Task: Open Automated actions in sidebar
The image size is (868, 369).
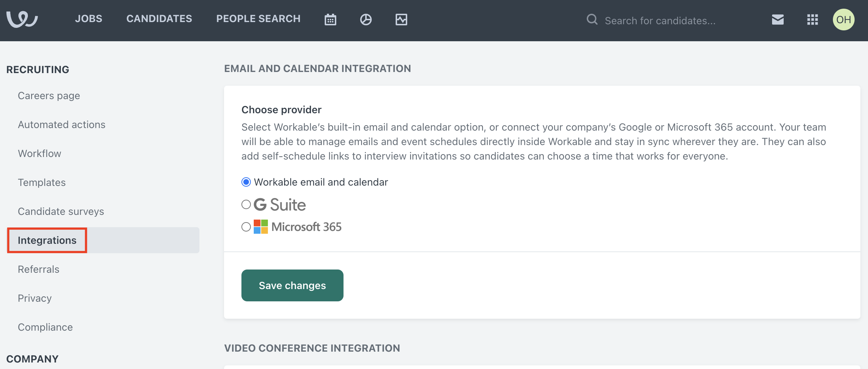Action: pyautogui.click(x=62, y=124)
